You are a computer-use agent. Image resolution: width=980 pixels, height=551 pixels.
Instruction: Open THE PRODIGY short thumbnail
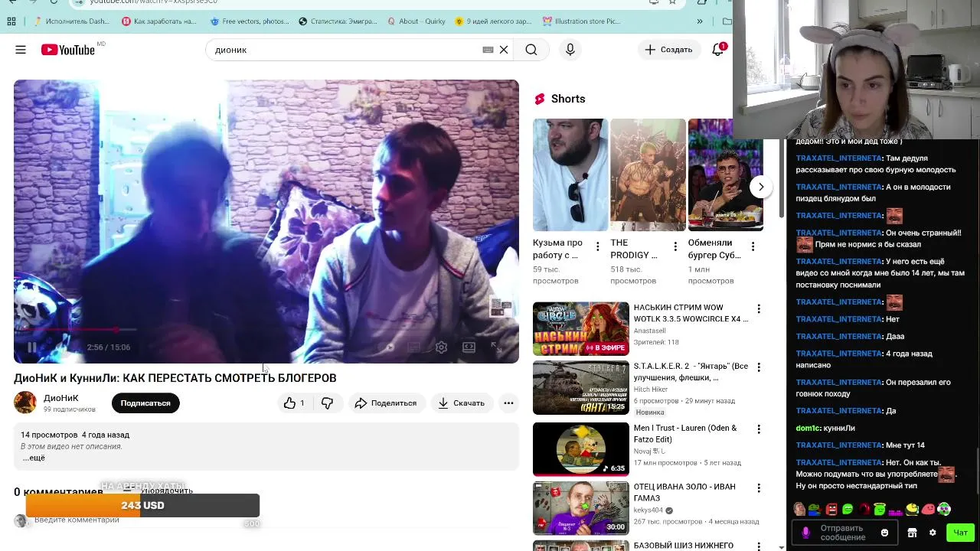click(x=648, y=174)
